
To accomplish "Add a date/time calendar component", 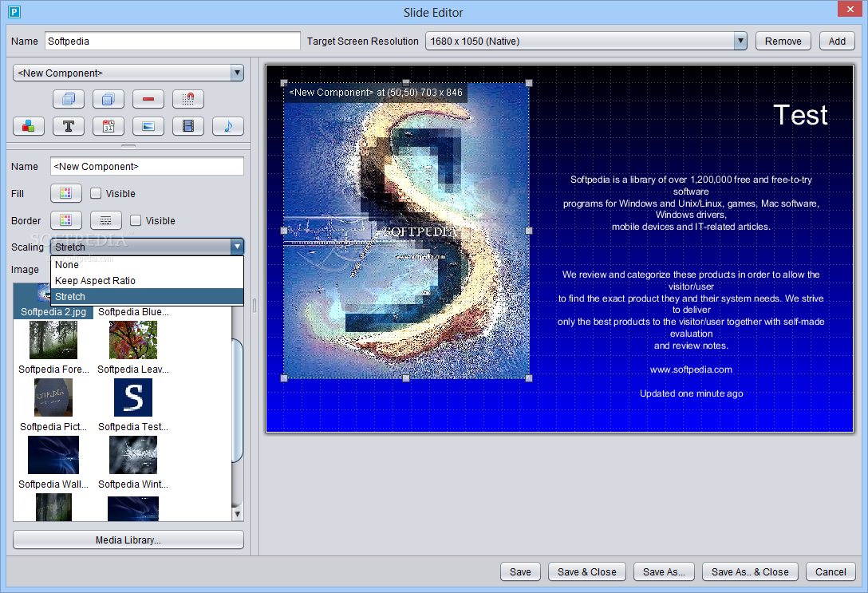I will tap(108, 126).
